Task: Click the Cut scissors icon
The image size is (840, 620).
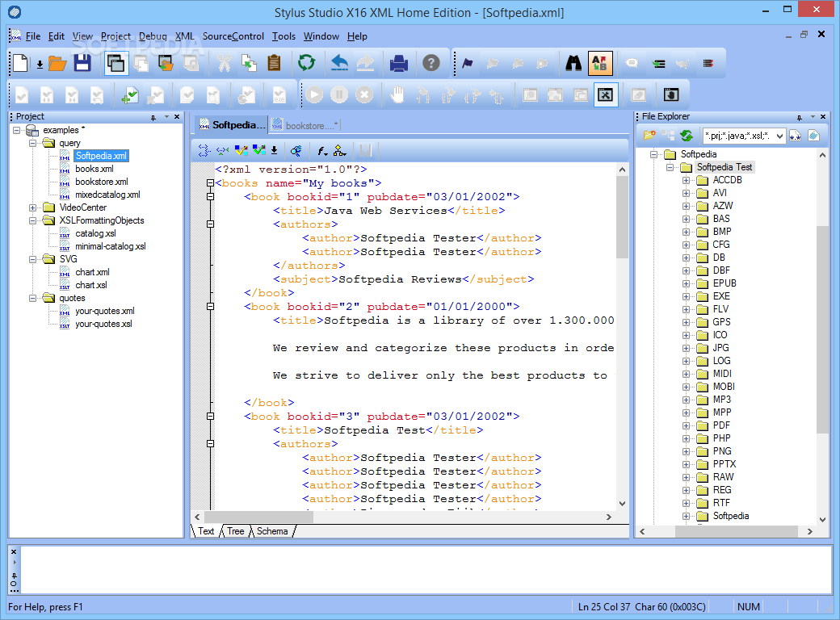Action: (x=224, y=63)
